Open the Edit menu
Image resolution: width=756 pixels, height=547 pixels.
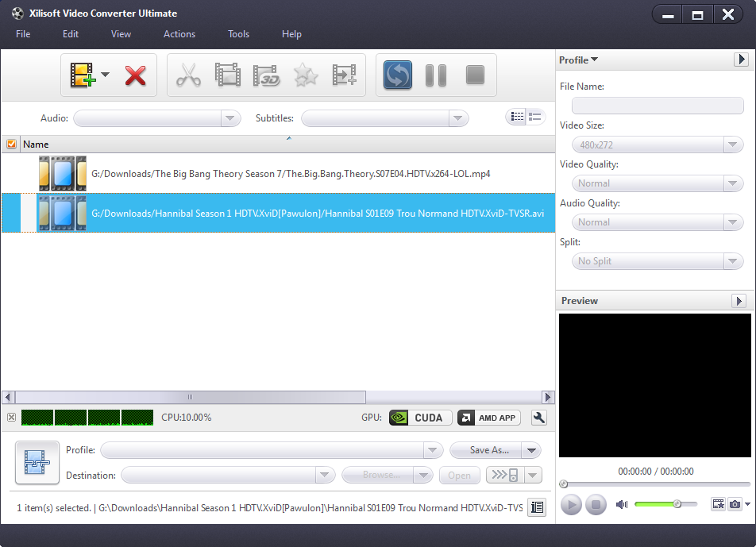pos(71,33)
